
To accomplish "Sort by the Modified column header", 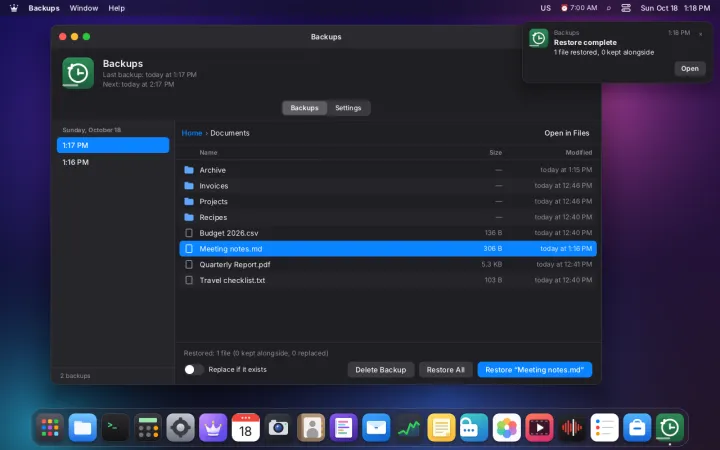I will (x=579, y=152).
